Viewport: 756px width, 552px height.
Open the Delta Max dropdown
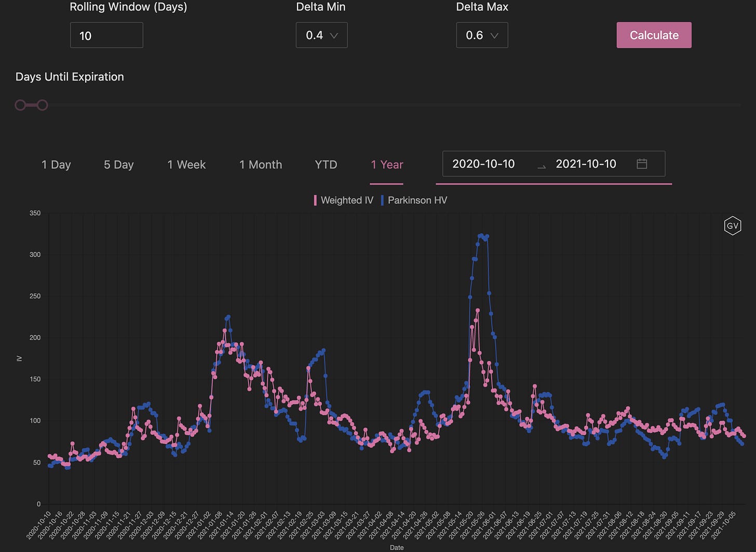pos(482,35)
